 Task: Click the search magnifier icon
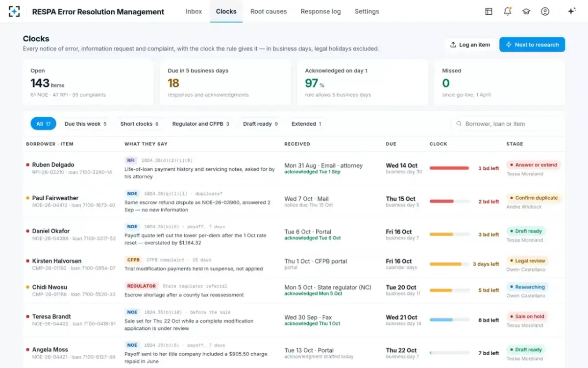click(459, 124)
